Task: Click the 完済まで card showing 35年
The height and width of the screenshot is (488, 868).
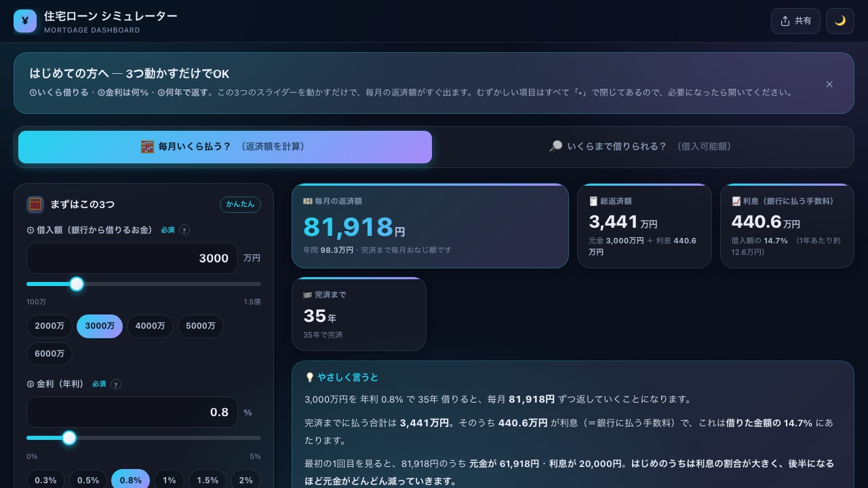Action: tap(359, 314)
